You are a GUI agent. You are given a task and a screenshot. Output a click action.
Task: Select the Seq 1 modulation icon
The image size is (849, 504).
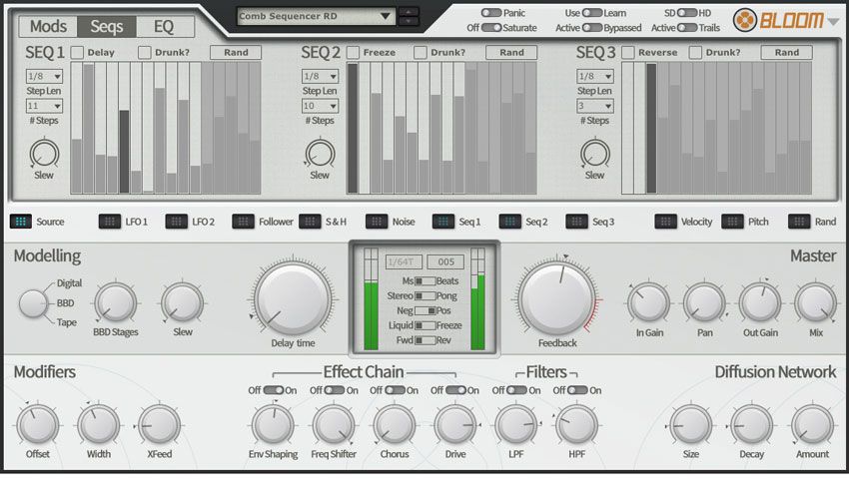tap(443, 222)
